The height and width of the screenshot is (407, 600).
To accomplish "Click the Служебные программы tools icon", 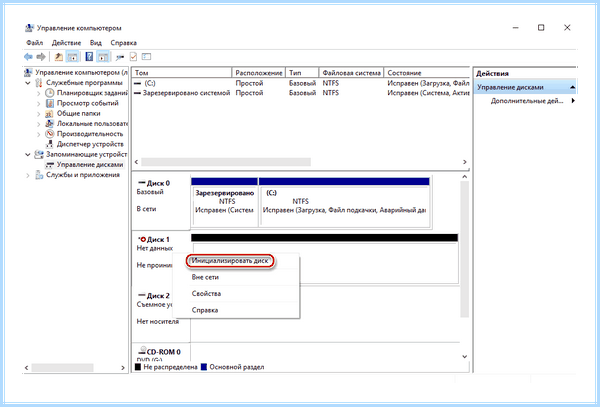I will pos(39,83).
